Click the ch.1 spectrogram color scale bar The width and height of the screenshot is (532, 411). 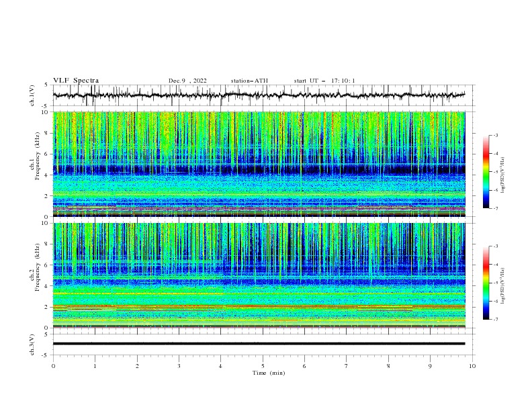pos(486,172)
